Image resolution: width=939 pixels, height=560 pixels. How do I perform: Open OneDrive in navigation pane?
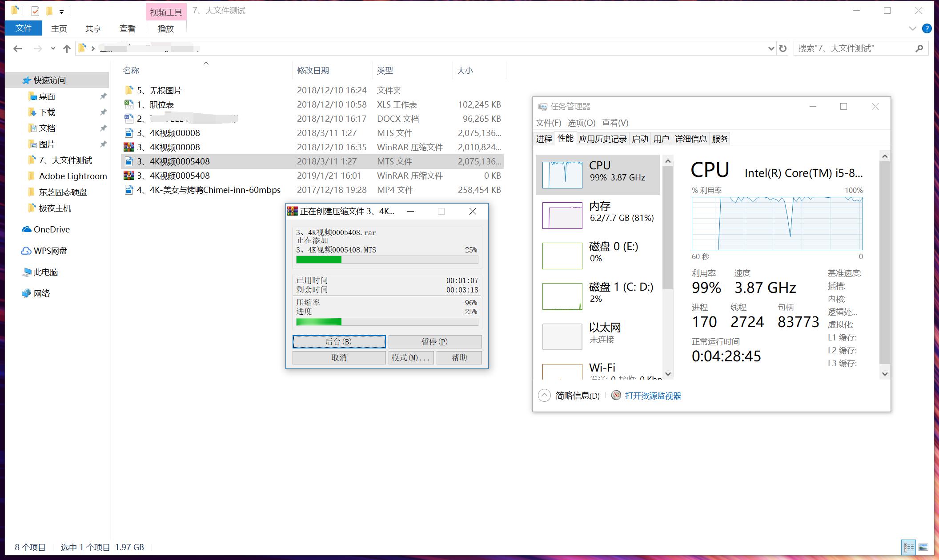[x=51, y=229]
